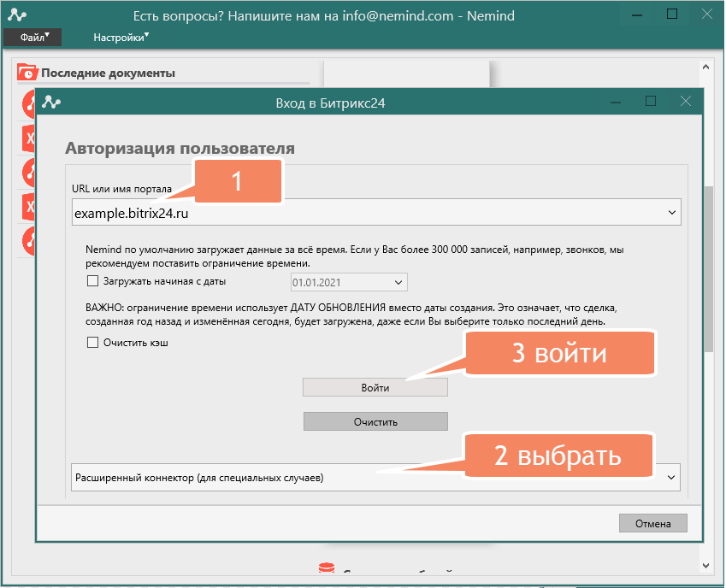Close the Вход в Битрикс24 dialog
This screenshot has height=588, width=726.
click(x=686, y=102)
